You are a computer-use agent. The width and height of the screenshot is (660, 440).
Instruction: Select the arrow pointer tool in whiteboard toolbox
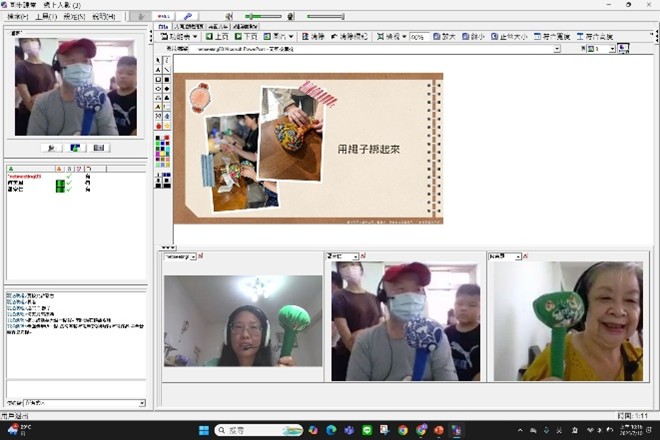point(158,61)
